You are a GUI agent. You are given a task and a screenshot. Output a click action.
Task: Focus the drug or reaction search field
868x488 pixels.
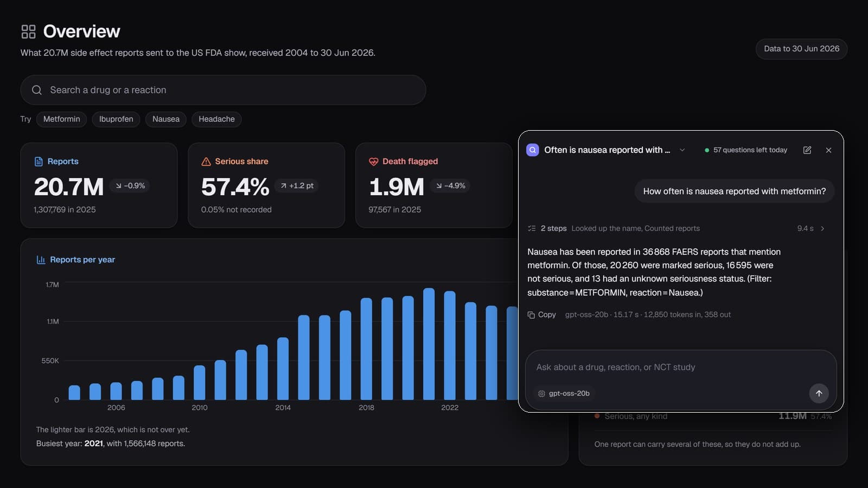223,90
